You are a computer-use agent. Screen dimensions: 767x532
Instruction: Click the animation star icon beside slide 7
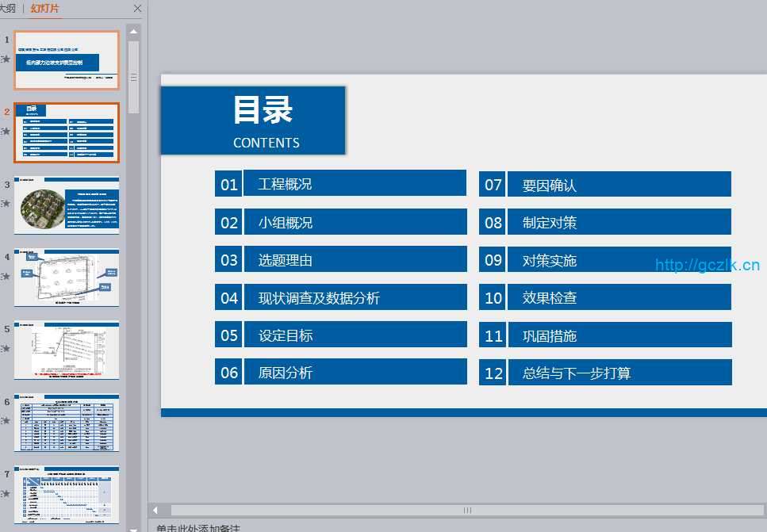(x=6, y=493)
